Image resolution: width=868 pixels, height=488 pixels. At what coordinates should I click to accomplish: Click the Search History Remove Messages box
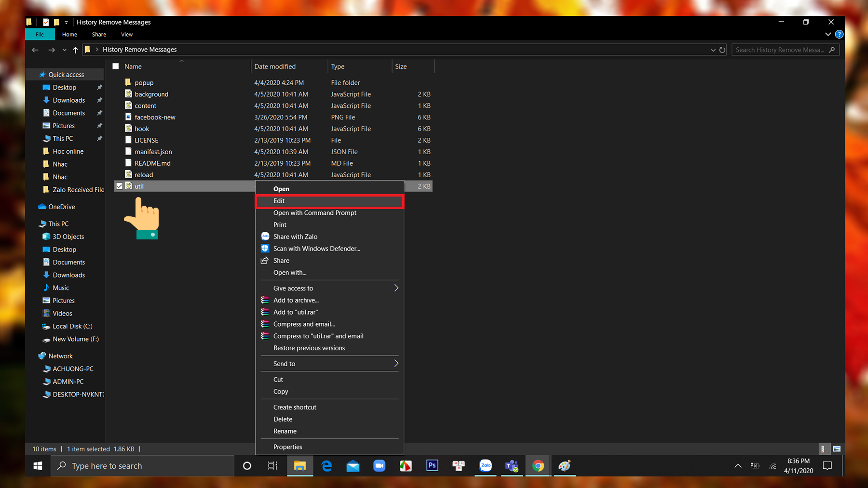click(x=779, y=50)
